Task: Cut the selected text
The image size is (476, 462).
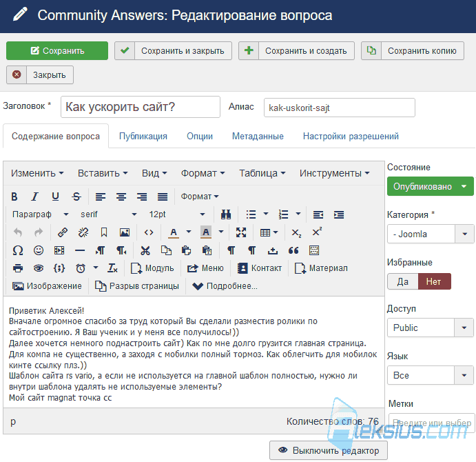Action: (x=145, y=250)
